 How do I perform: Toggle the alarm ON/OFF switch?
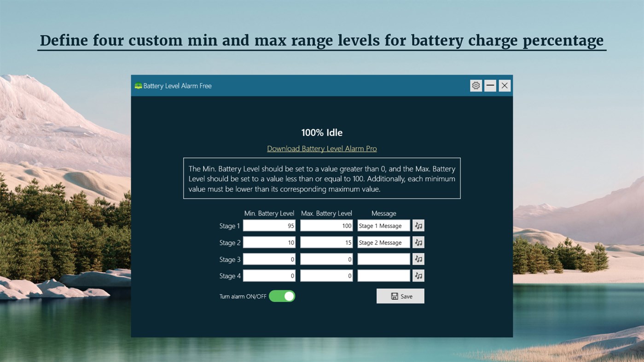(x=282, y=296)
